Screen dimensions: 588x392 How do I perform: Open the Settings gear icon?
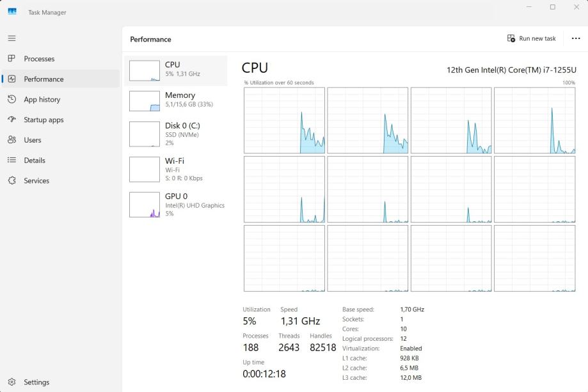pos(12,382)
